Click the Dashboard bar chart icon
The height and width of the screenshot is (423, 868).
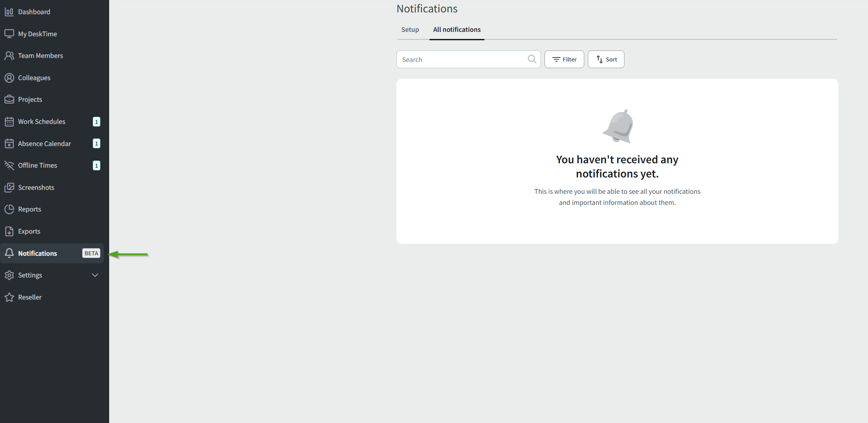(x=9, y=12)
